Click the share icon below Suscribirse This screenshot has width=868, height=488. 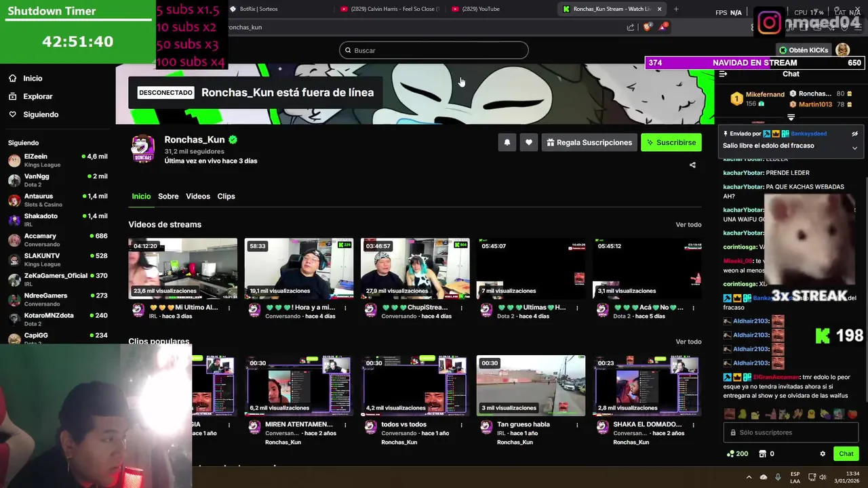click(x=692, y=165)
